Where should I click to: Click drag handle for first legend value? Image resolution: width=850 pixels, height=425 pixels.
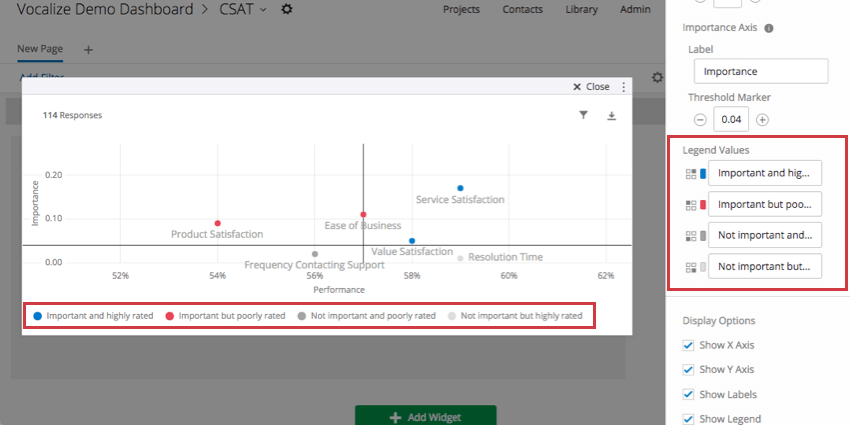[x=690, y=173]
